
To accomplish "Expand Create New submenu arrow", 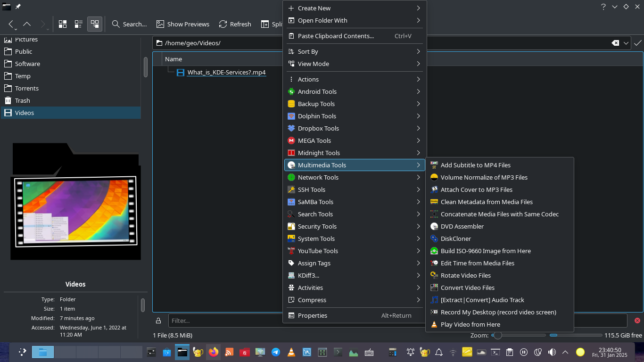I will (418, 8).
